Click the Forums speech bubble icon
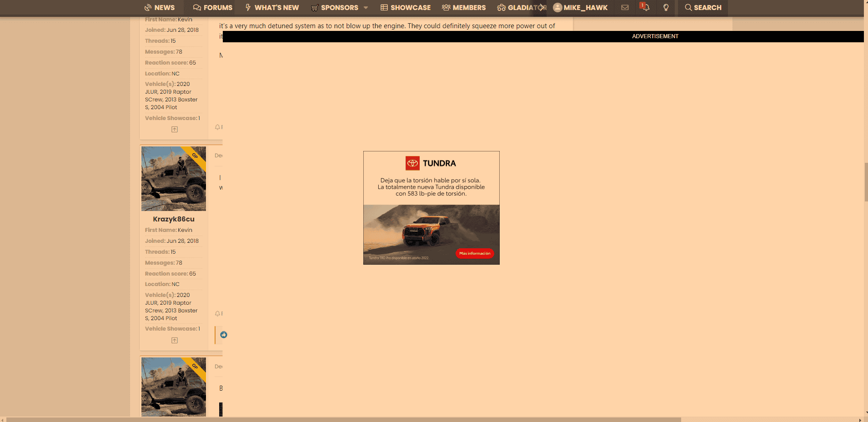Image resolution: width=868 pixels, height=422 pixels. coord(197,8)
